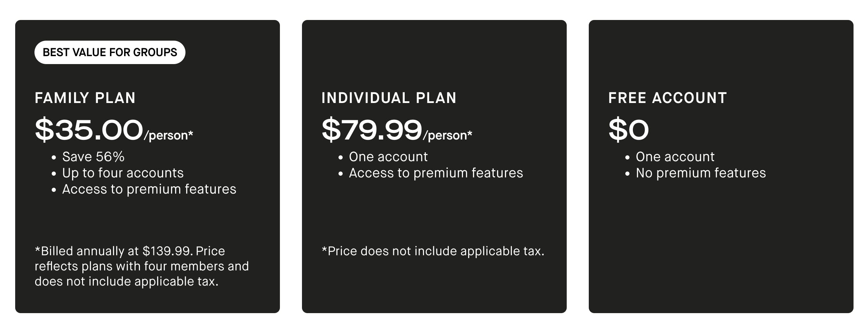Click Individual Plan's One account bullet
The width and height of the screenshot is (868, 330).
click(388, 157)
